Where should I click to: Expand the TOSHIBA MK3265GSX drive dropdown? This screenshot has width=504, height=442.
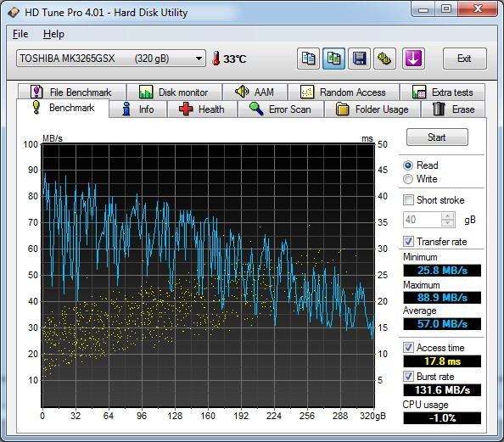[x=199, y=59]
